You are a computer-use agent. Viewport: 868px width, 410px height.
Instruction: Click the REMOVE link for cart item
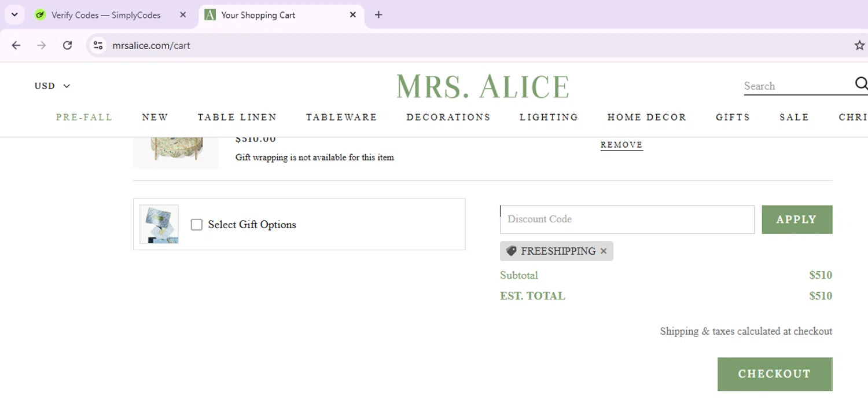621,145
